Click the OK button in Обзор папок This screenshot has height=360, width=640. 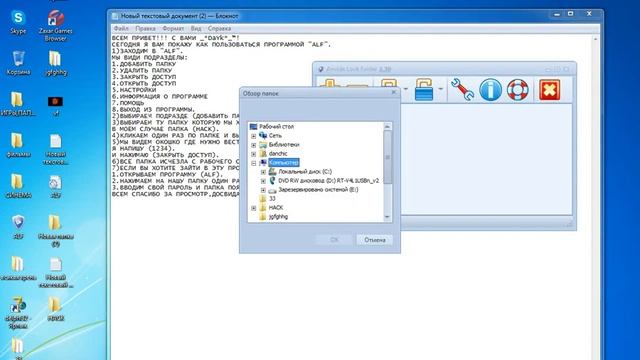pos(334,240)
